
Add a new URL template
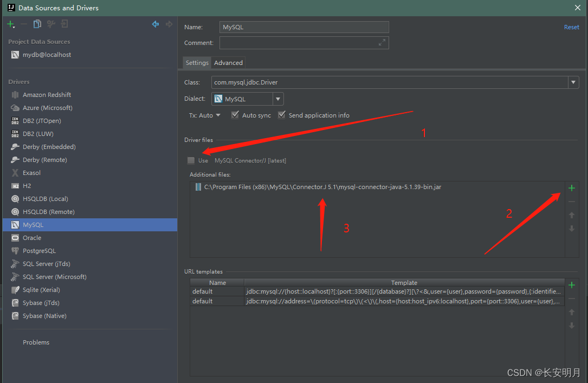pyautogui.click(x=572, y=285)
